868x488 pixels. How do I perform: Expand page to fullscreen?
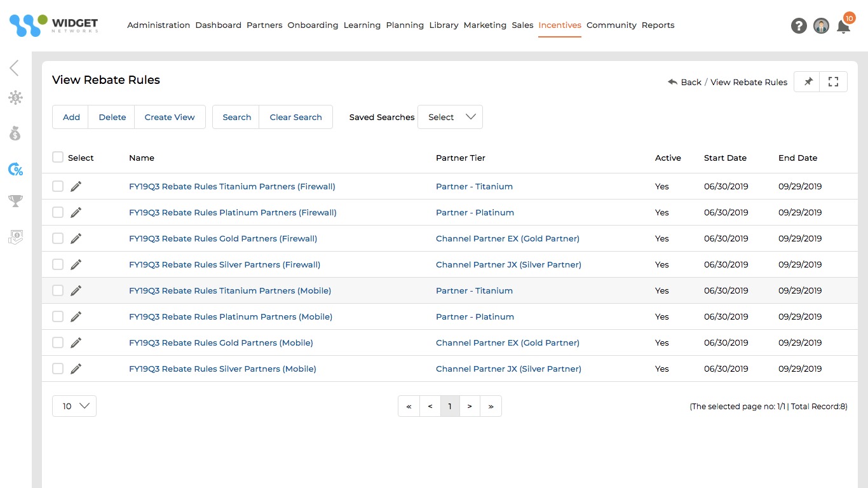834,82
